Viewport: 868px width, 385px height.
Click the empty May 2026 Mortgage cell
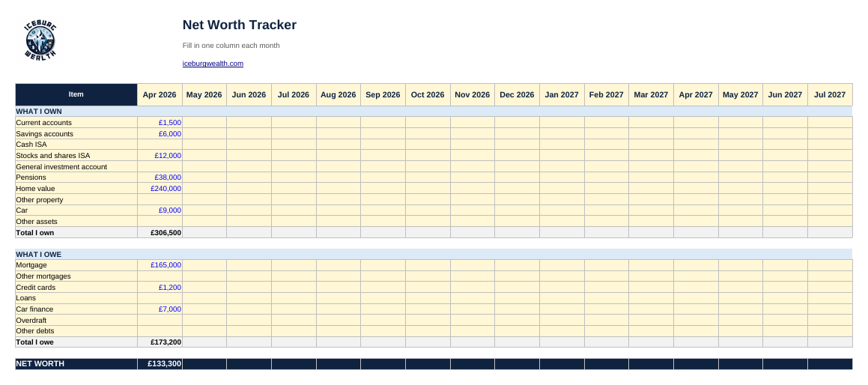point(204,265)
